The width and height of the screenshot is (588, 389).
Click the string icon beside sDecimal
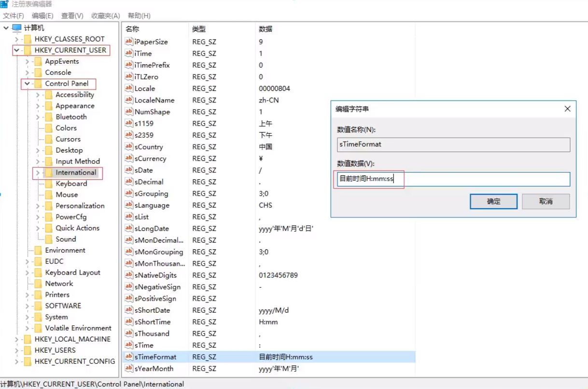129,182
